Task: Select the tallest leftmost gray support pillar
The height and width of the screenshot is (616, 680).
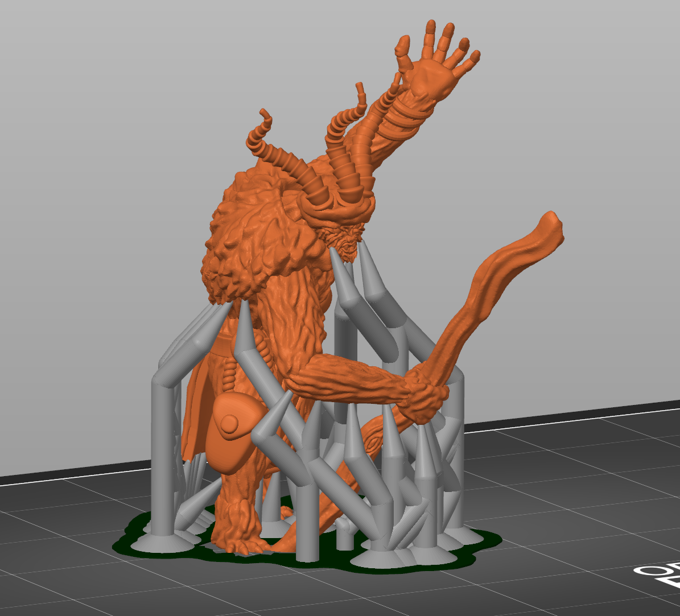Action: 163,463
